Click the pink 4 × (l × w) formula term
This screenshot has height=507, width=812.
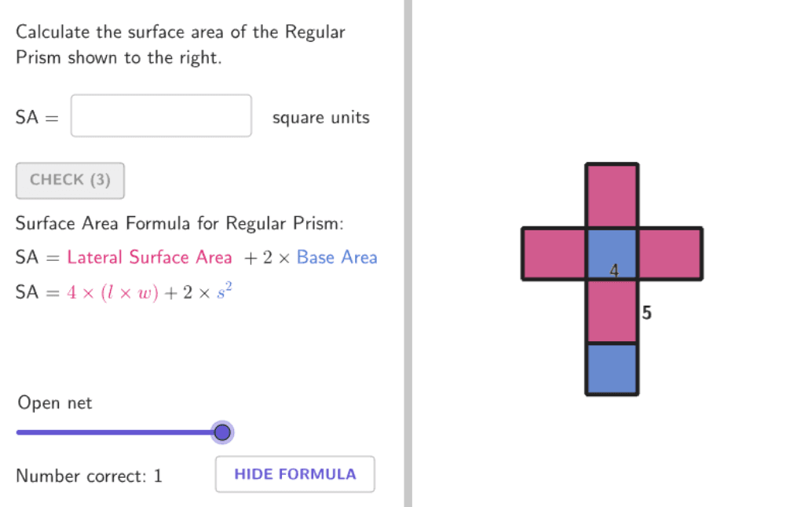tap(112, 292)
